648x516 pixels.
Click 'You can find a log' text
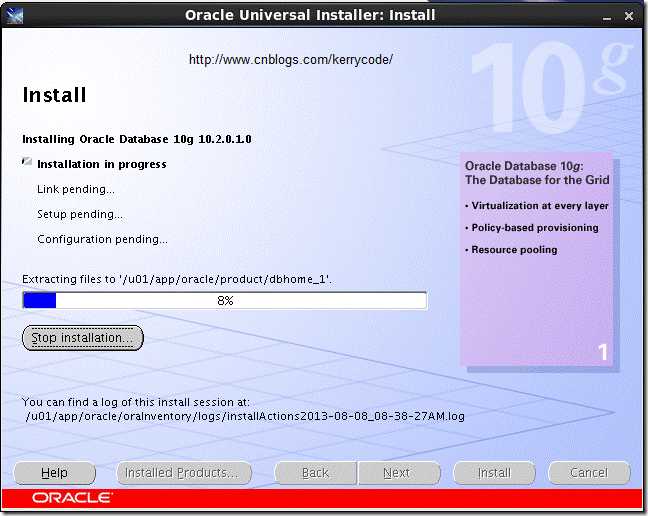(136, 402)
